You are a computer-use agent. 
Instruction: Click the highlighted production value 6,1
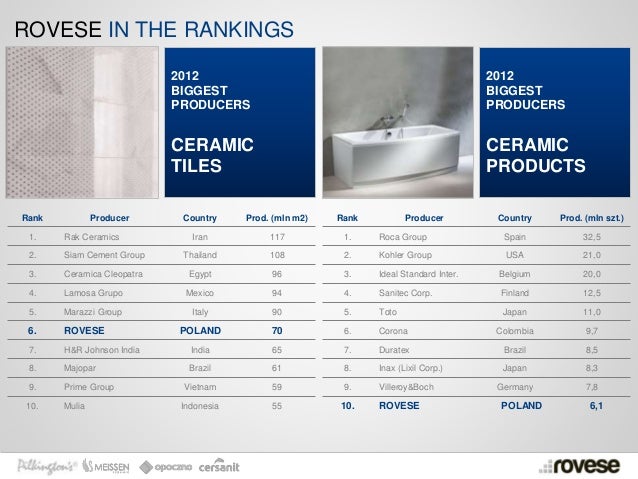[596, 406]
